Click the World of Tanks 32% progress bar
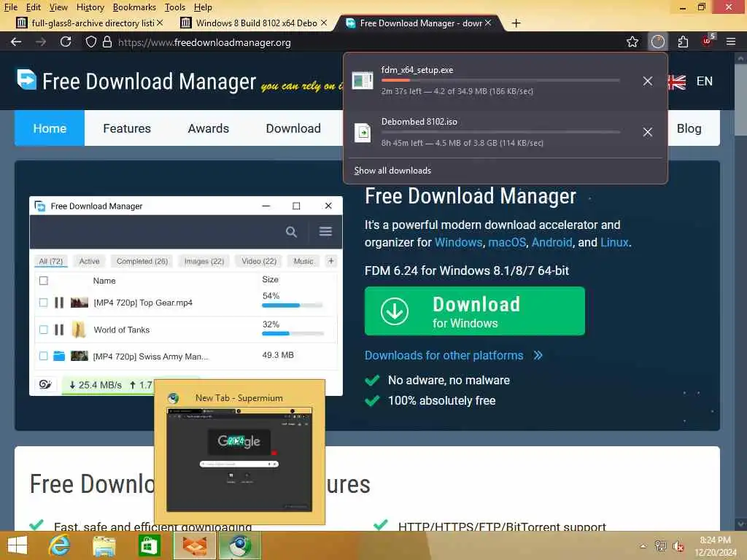Image resolution: width=747 pixels, height=560 pixels. click(x=293, y=333)
